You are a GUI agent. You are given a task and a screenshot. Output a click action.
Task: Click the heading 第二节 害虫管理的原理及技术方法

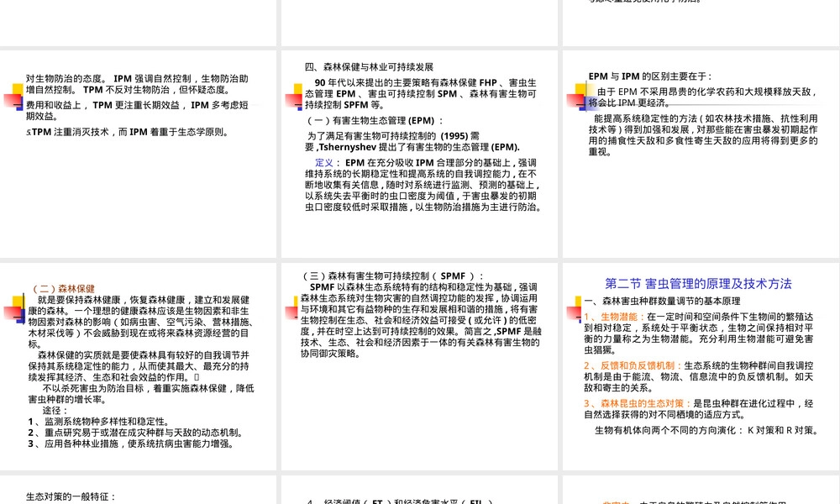point(699,283)
